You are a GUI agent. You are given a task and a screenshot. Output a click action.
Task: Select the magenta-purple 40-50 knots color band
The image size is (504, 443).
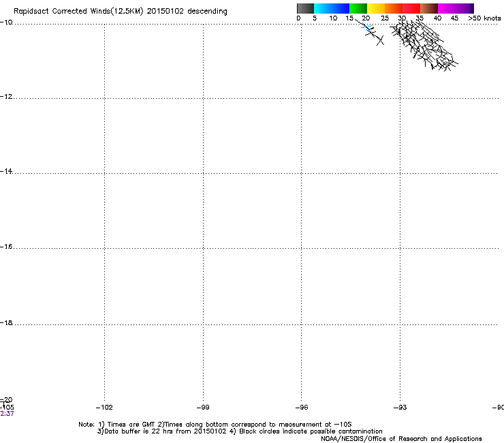click(456, 8)
